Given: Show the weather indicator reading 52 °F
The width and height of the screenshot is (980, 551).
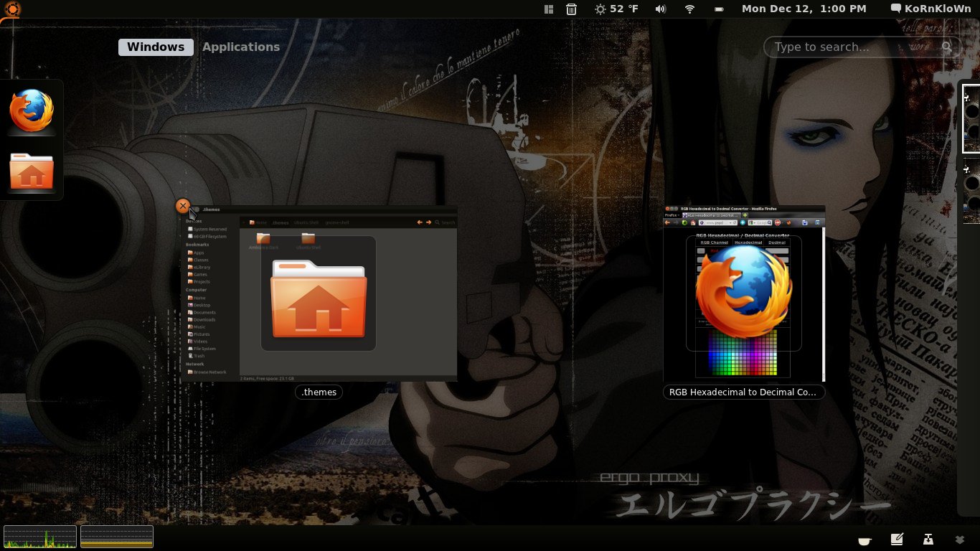Looking at the screenshot, I should coord(616,9).
